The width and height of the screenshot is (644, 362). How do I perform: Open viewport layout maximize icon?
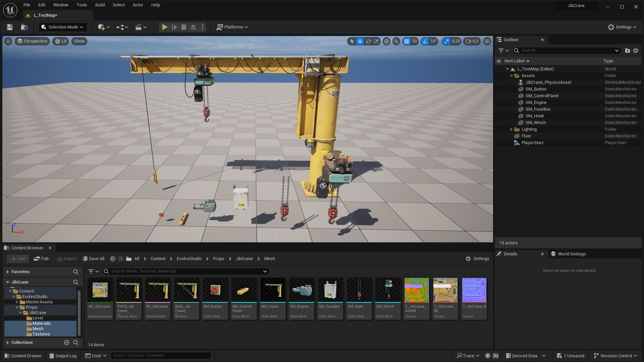(x=487, y=41)
